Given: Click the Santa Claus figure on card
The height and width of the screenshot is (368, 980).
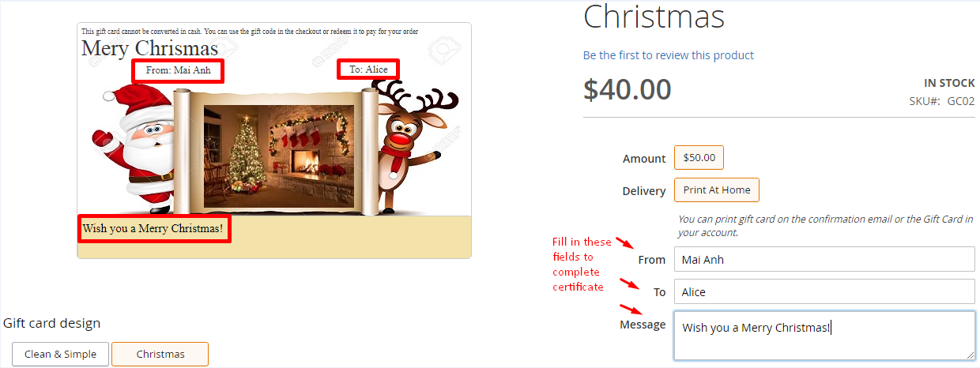Looking at the screenshot, I should 134,150.
